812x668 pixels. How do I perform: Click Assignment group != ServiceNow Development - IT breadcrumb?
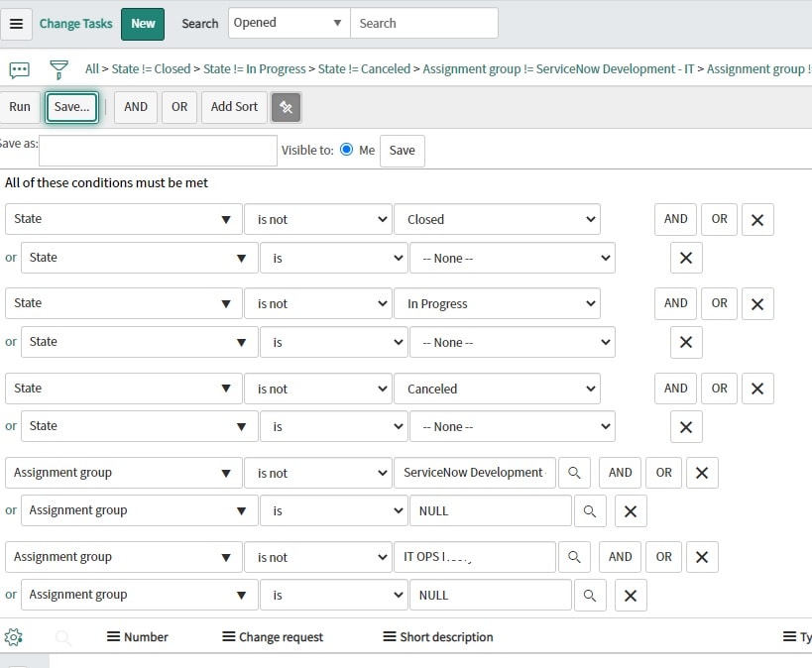click(558, 68)
